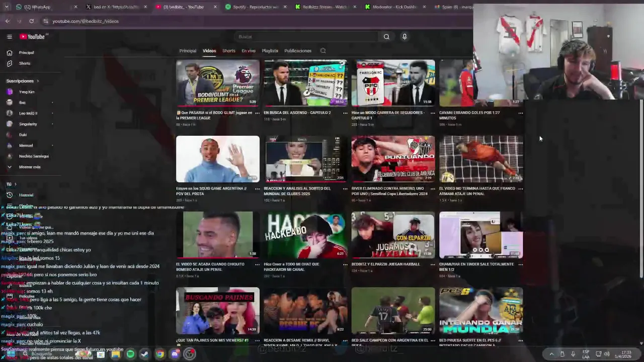Play the HACKEADO thumbnail video
This screenshot has height=362, width=644.
(x=305, y=235)
